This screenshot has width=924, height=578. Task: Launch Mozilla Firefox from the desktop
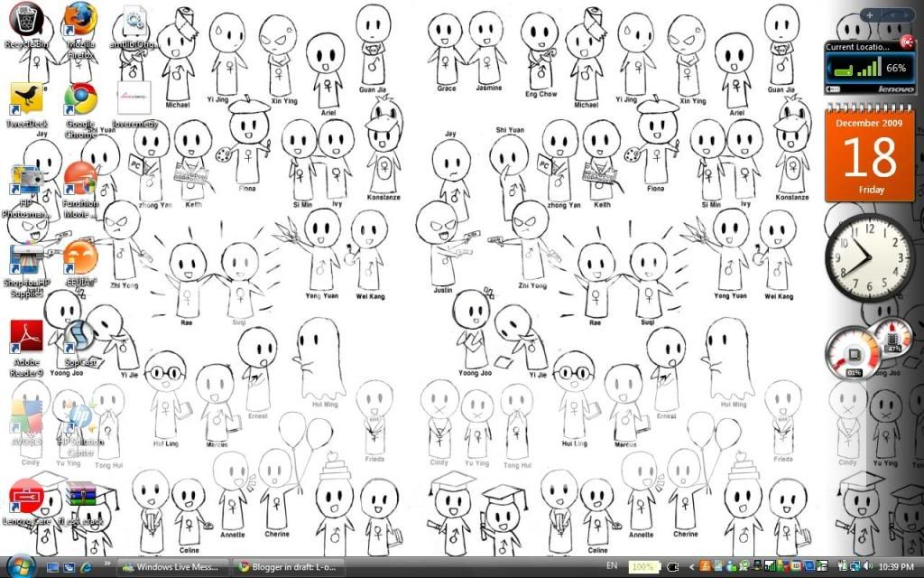(x=80, y=20)
